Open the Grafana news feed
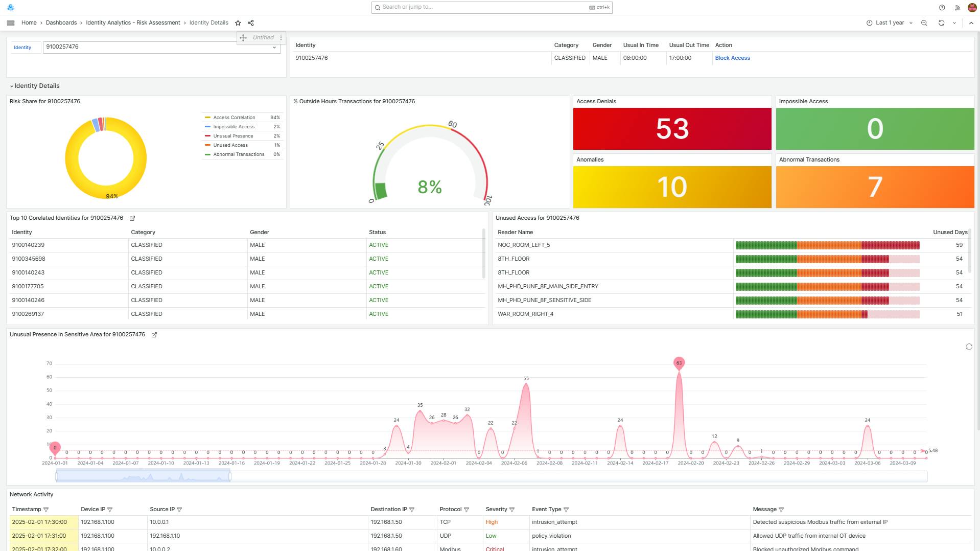 (957, 7)
